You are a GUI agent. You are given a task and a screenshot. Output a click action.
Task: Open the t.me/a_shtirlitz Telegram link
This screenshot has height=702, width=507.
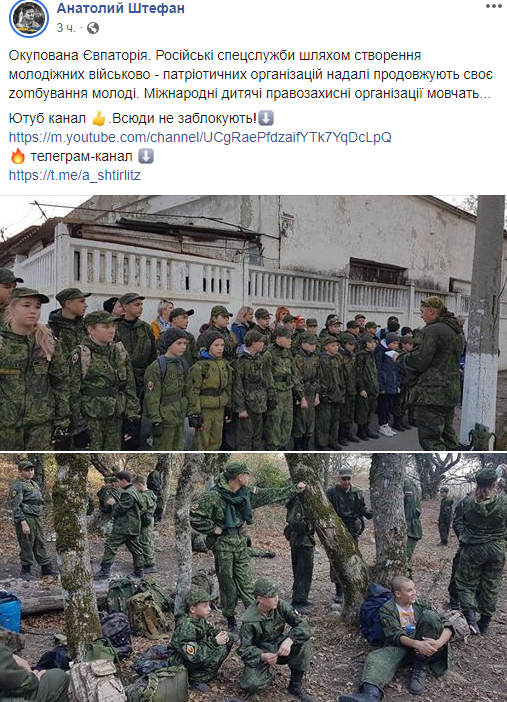pos(75,175)
